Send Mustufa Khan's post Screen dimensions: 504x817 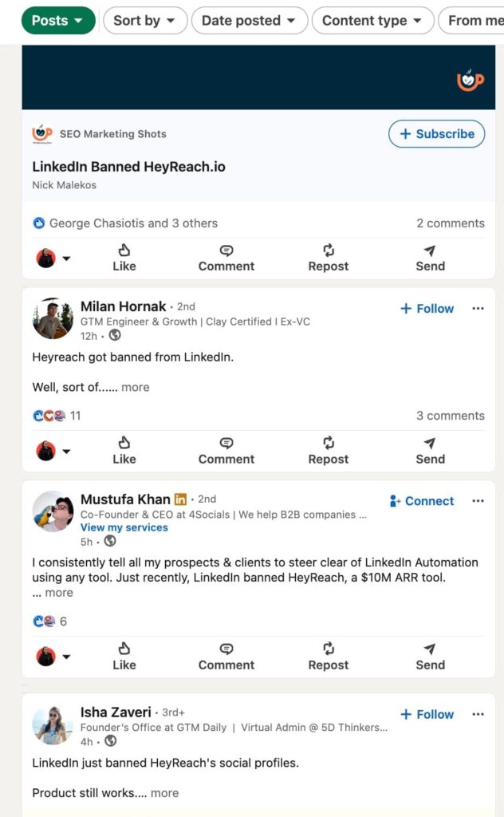pyautogui.click(x=430, y=657)
